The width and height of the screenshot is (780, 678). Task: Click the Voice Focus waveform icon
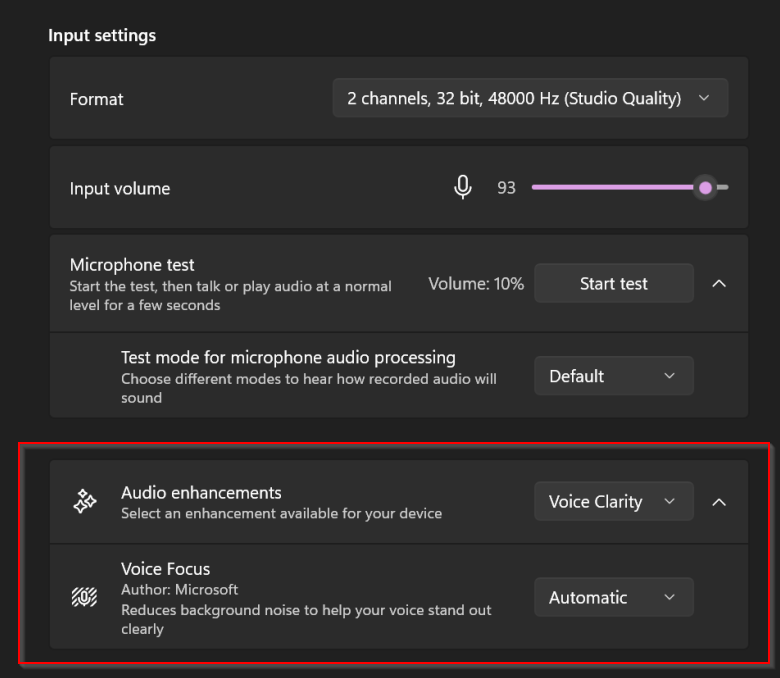[x=85, y=597]
